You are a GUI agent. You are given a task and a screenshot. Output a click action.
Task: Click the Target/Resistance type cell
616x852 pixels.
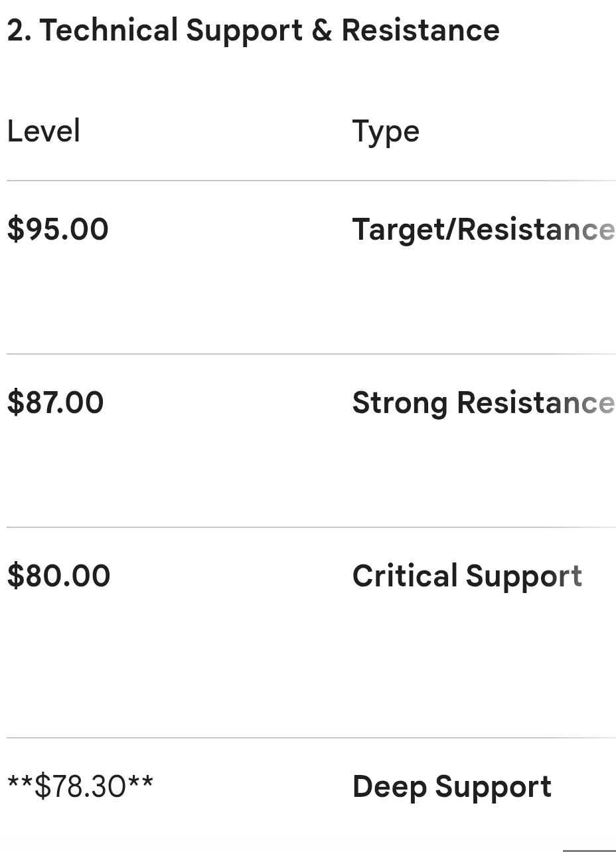(483, 229)
